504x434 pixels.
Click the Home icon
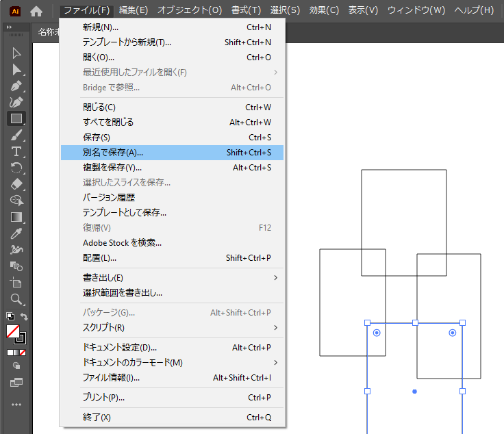point(36,11)
